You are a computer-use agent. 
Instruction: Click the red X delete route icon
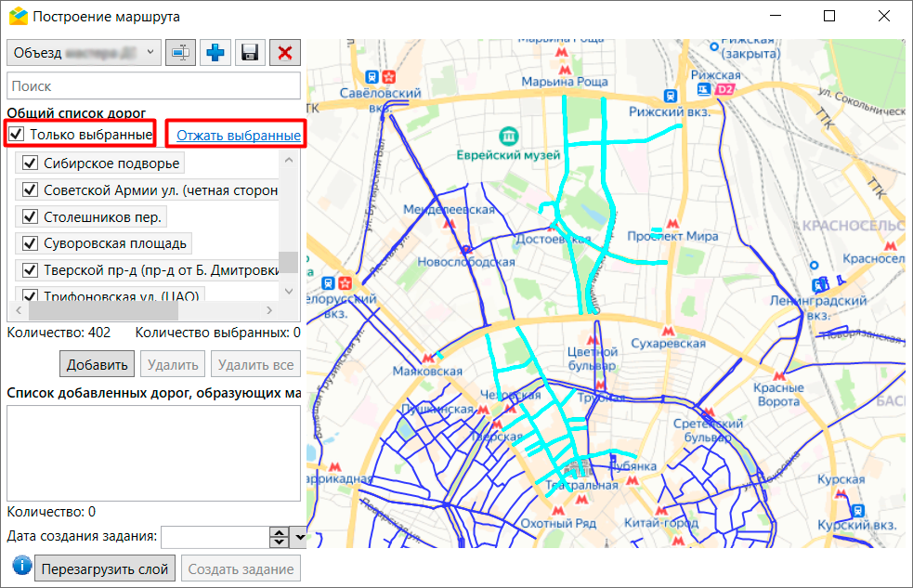coord(284,53)
